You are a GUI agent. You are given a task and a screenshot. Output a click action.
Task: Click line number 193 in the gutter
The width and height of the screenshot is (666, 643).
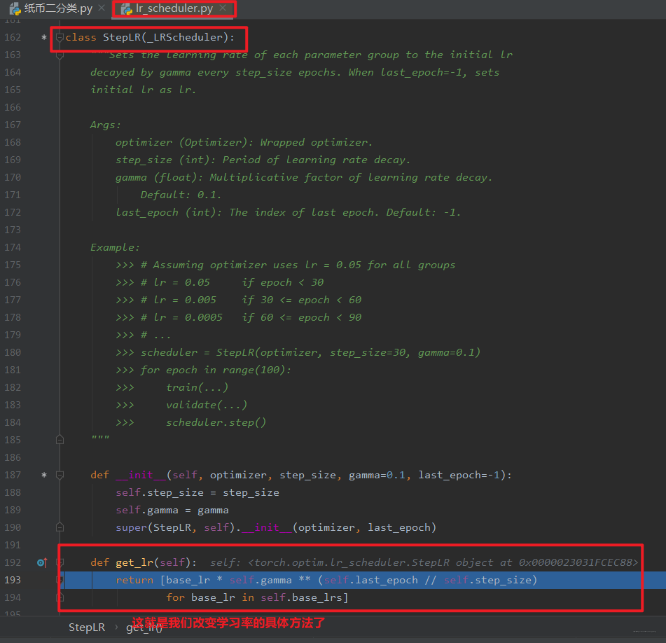point(12,580)
